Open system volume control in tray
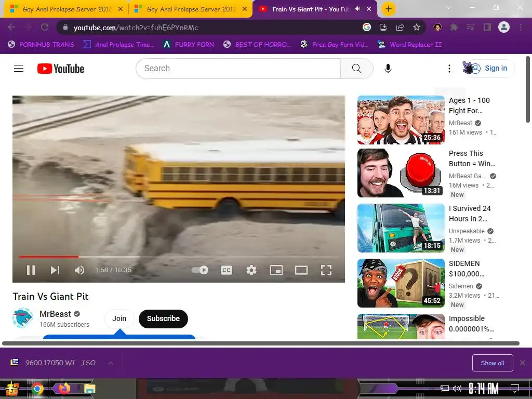The image size is (532, 399). coord(457,389)
